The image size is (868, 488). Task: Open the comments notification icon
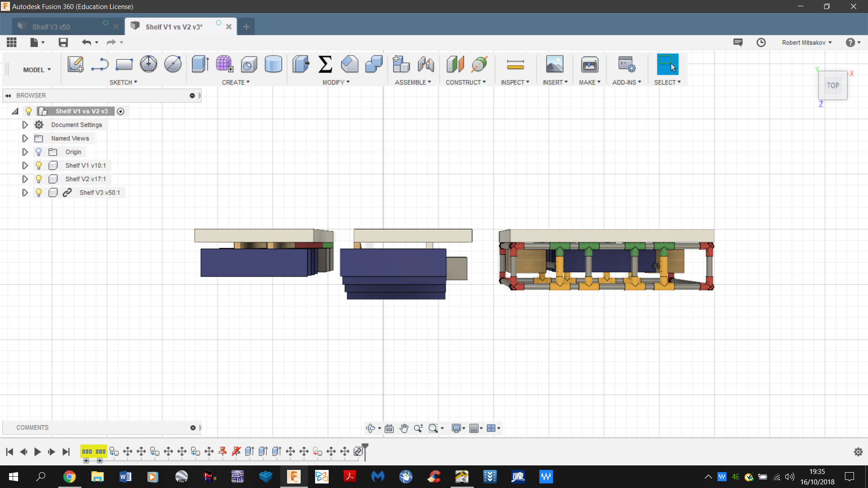pyautogui.click(x=738, y=42)
